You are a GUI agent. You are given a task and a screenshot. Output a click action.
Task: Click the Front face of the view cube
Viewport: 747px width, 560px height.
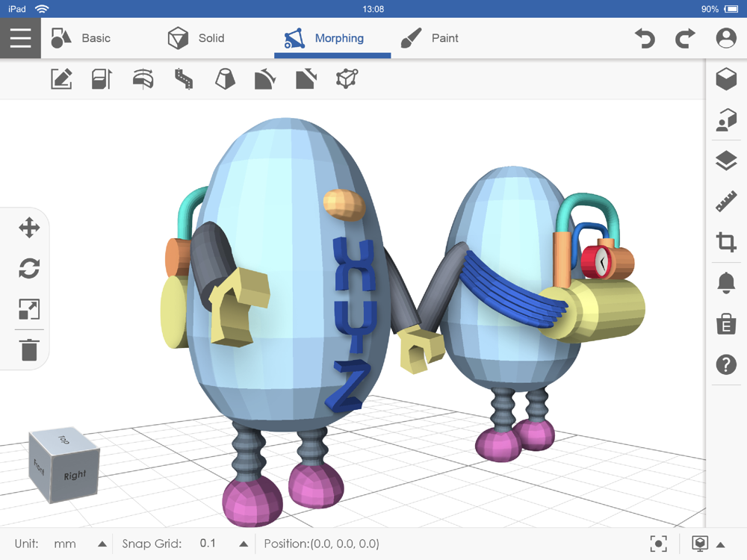pos(40,467)
